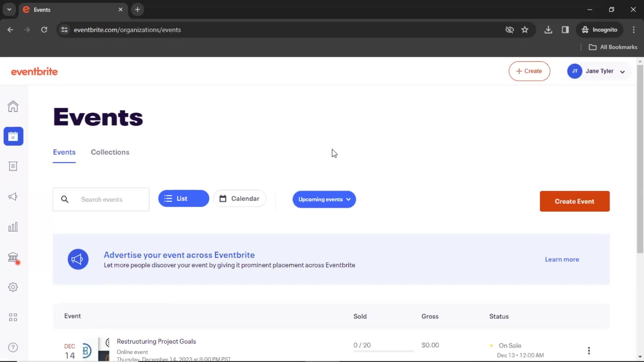
Task: Open the Orders receipt sidebar icon
Action: click(x=13, y=167)
